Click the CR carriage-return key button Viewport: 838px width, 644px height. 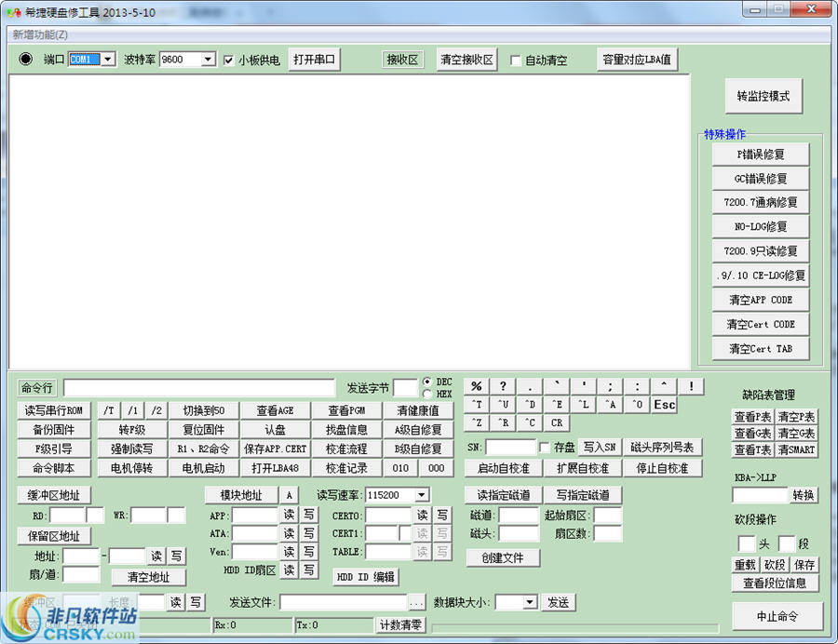tap(557, 422)
